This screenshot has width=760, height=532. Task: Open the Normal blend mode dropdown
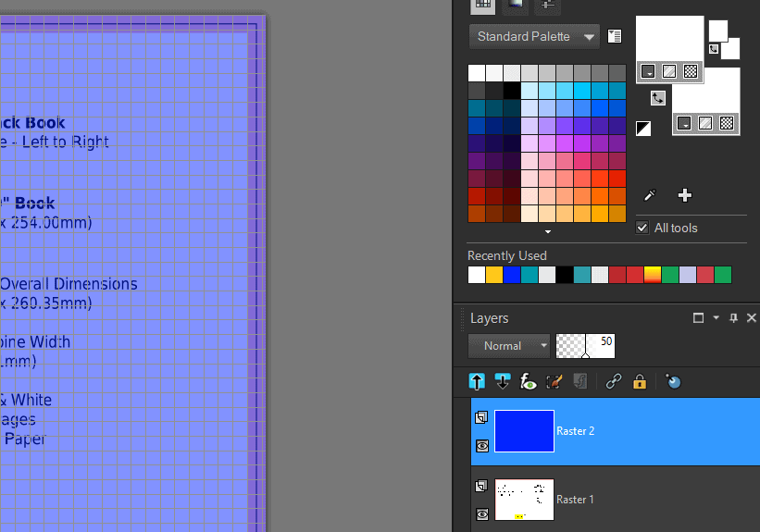click(509, 346)
